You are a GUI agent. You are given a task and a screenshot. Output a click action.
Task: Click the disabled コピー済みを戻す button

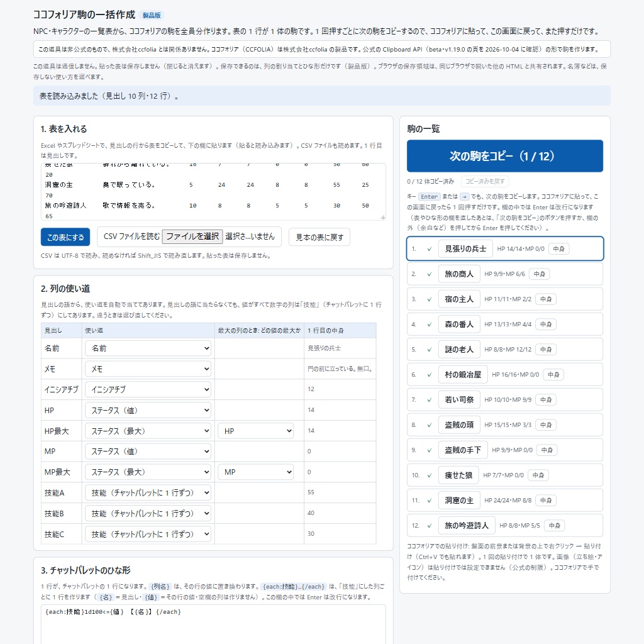485,181
